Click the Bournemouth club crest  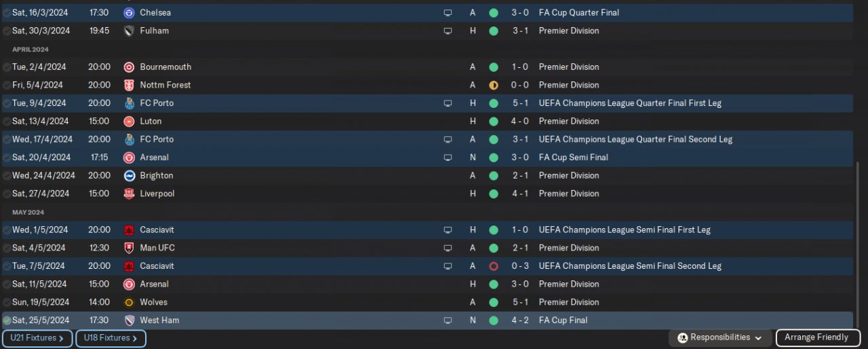pos(129,67)
